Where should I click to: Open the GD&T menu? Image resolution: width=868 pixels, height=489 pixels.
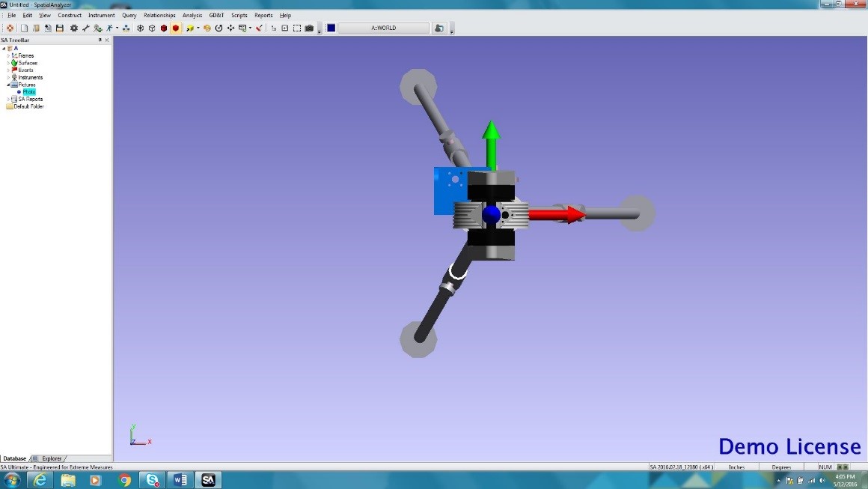tap(216, 15)
